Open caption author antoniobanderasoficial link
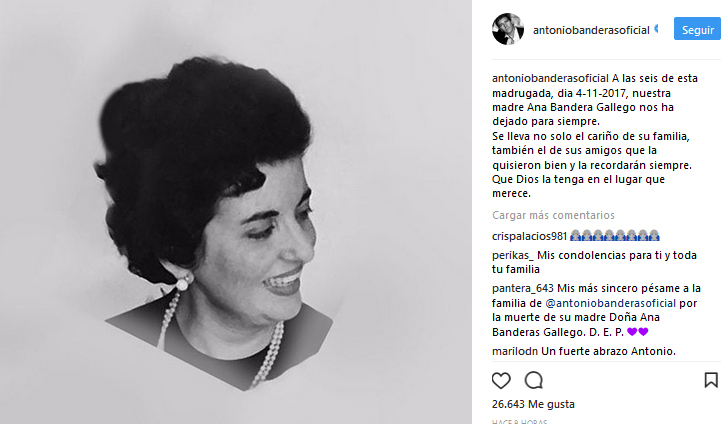This screenshot has height=424, width=724. (x=550, y=79)
